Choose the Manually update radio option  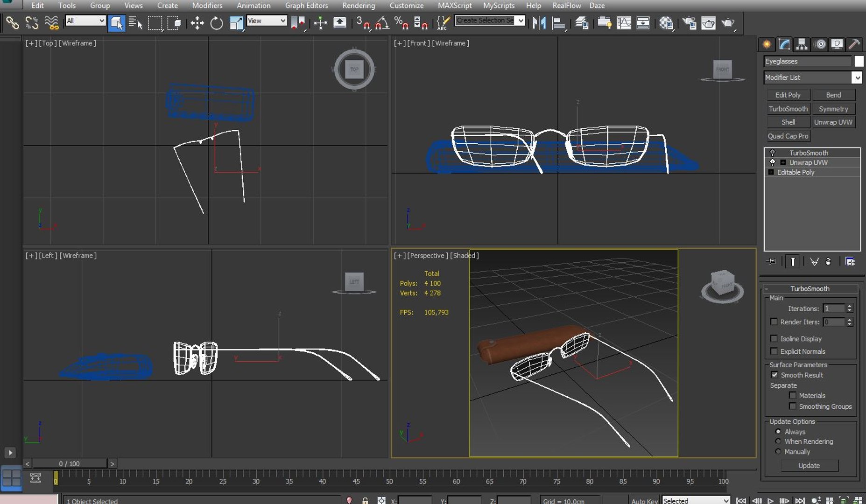coord(778,451)
